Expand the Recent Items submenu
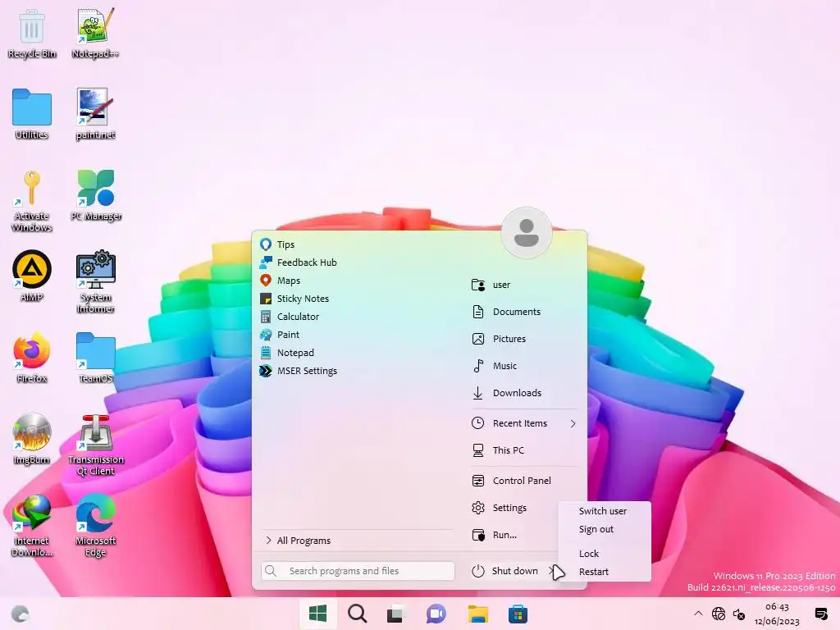 click(x=524, y=423)
